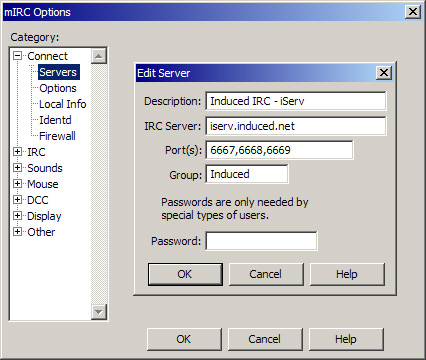Select the Mouse tree label
The width and height of the screenshot is (426, 360).
tap(43, 184)
